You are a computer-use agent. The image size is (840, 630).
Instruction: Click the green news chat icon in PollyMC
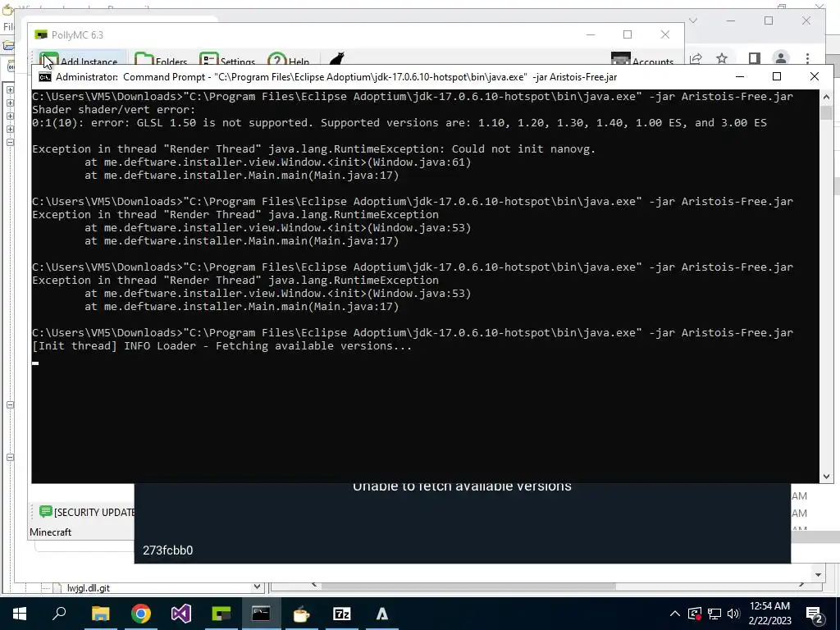pos(46,512)
